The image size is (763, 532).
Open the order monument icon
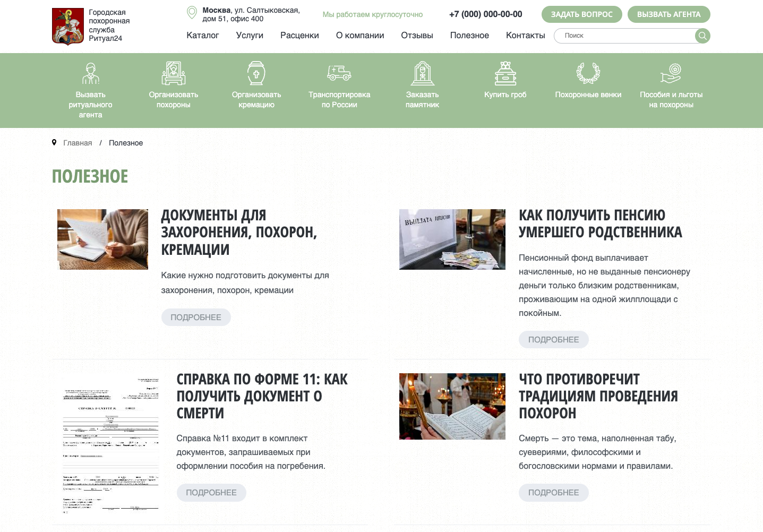[423, 73]
